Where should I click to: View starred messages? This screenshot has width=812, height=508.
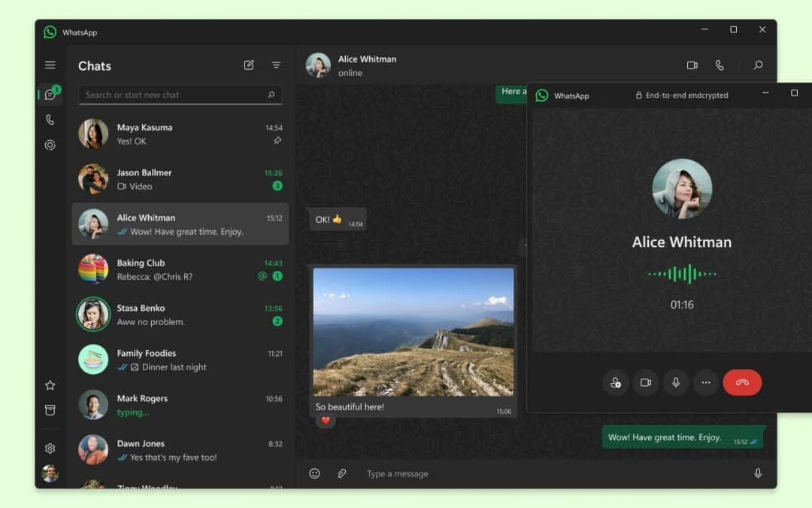[50, 385]
